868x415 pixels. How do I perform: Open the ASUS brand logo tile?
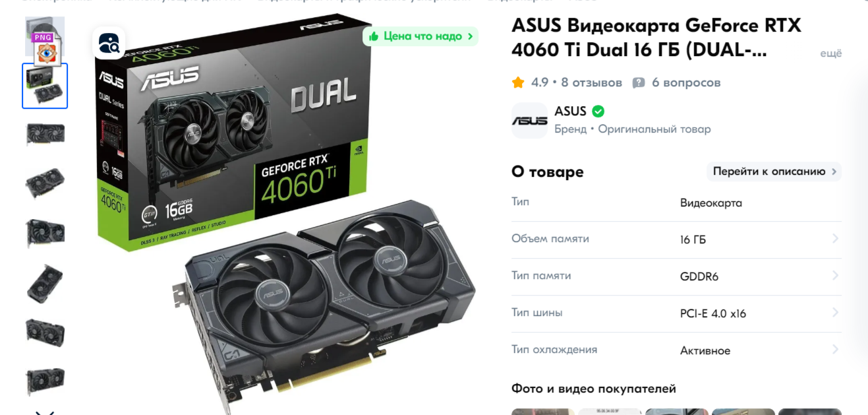[x=529, y=120]
